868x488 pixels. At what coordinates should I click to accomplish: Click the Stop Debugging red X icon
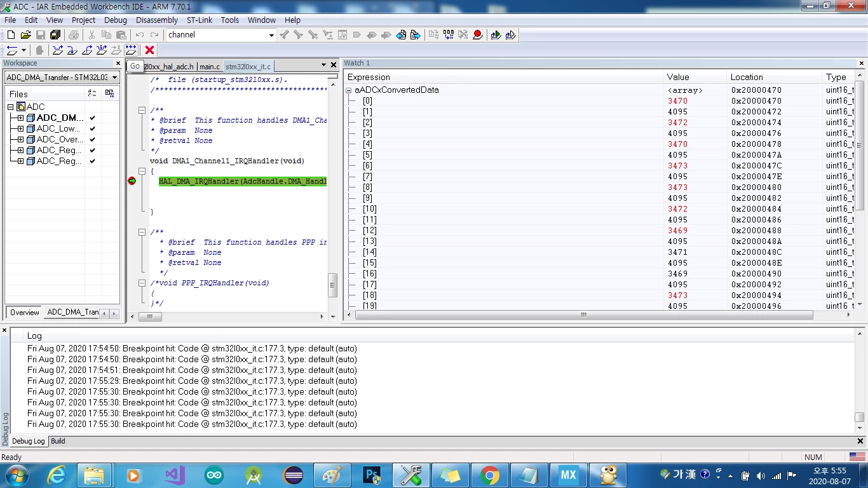149,50
